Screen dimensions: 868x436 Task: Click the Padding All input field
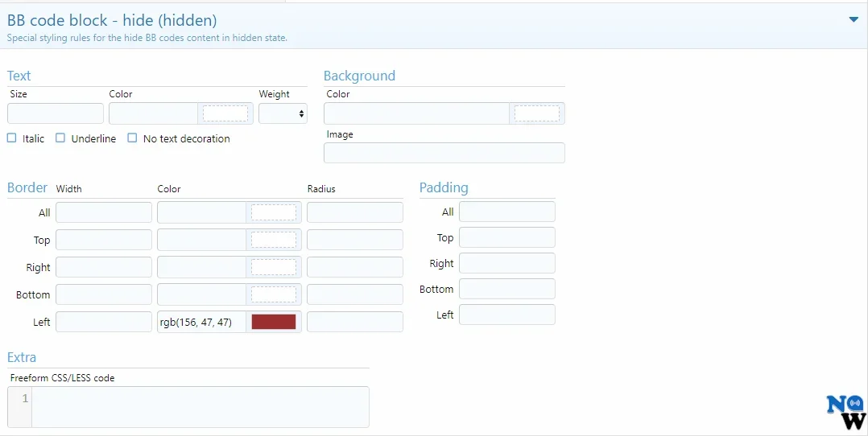pos(506,212)
